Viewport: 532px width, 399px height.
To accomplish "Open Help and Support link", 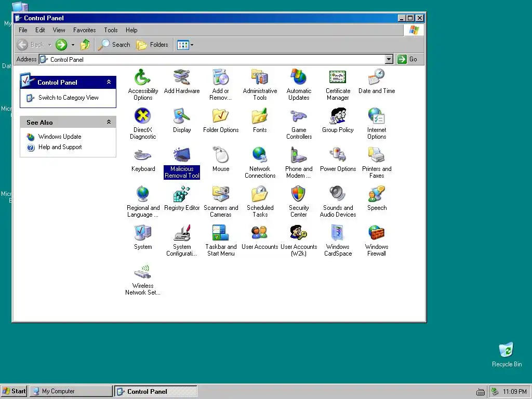I will pos(60,147).
